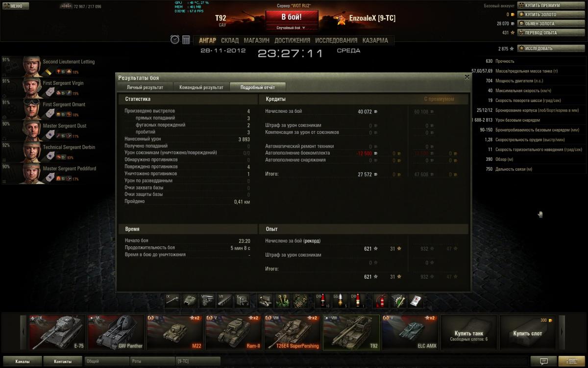Open the calculator icon near Ангар
The width and height of the screenshot is (588, 368).
point(186,40)
